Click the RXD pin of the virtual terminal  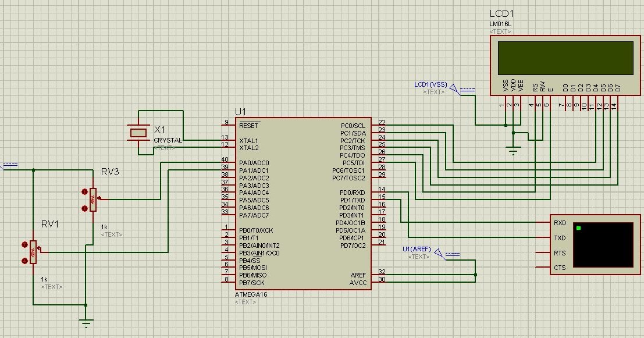tap(560, 222)
